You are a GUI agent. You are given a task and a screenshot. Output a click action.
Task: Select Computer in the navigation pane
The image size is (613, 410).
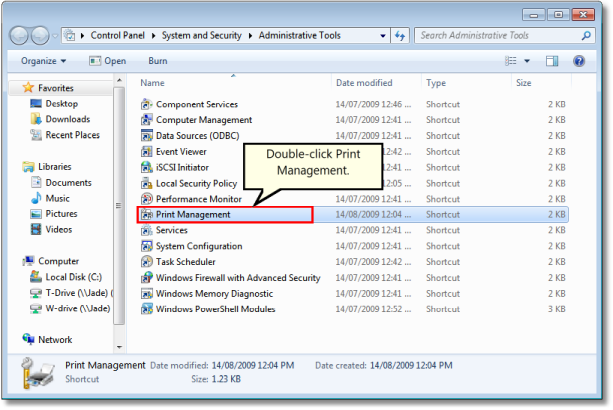(51, 261)
